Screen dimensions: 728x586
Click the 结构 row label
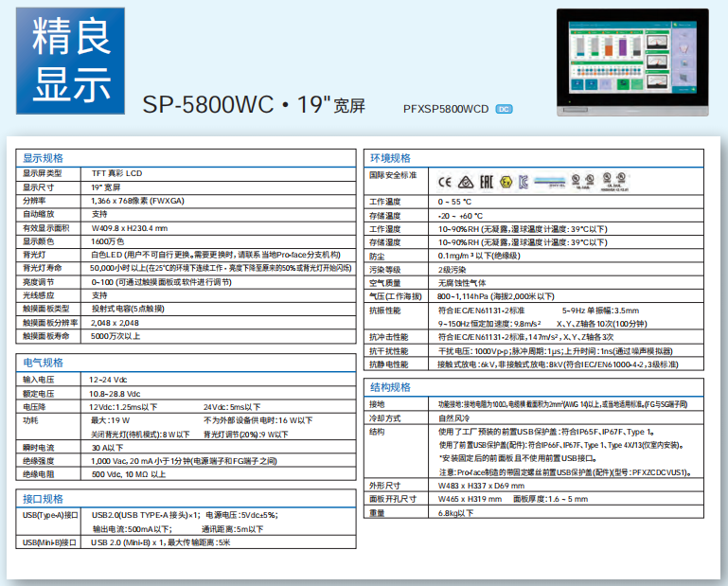click(x=377, y=432)
